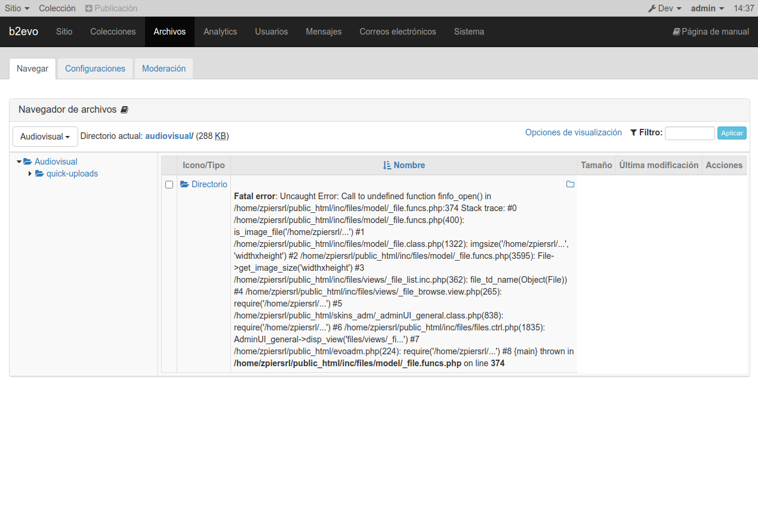Click the Acciones column header
This screenshot has height=532, width=758.
click(x=724, y=165)
